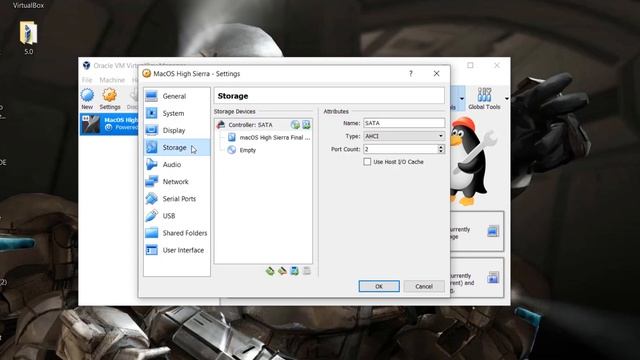Select Controller: SATA in storage tree

coord(263,125)
